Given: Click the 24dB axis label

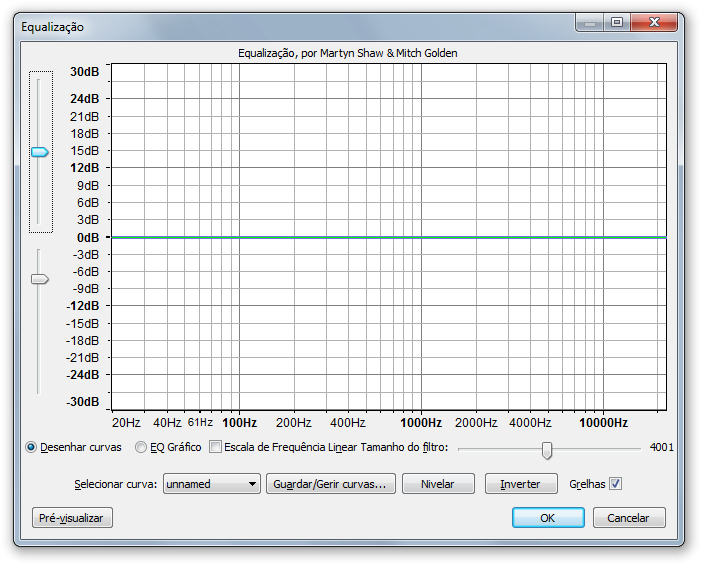Looking at the screenshot, I should (x=85, y=99).
